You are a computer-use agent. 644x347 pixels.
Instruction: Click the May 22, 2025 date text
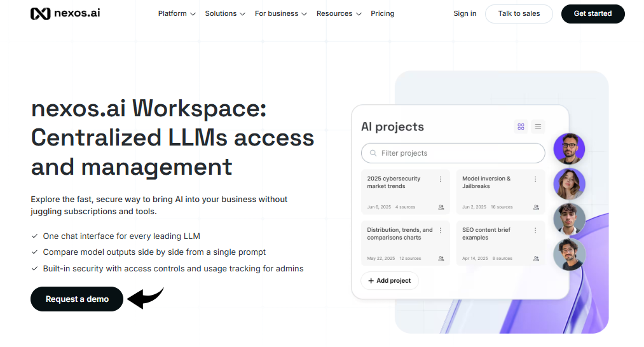[x=381, y=258]
